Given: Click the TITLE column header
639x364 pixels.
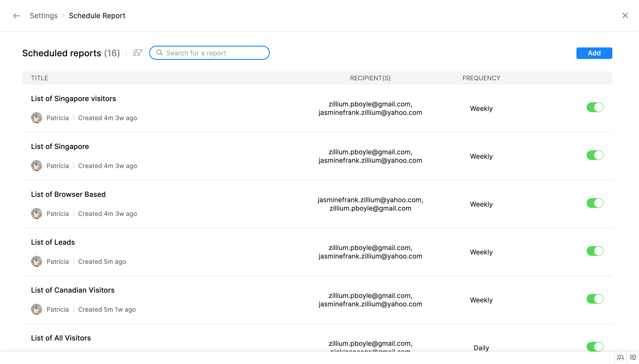Looking at the screenshot, I should pyautogui.click(x=39, y=78).
